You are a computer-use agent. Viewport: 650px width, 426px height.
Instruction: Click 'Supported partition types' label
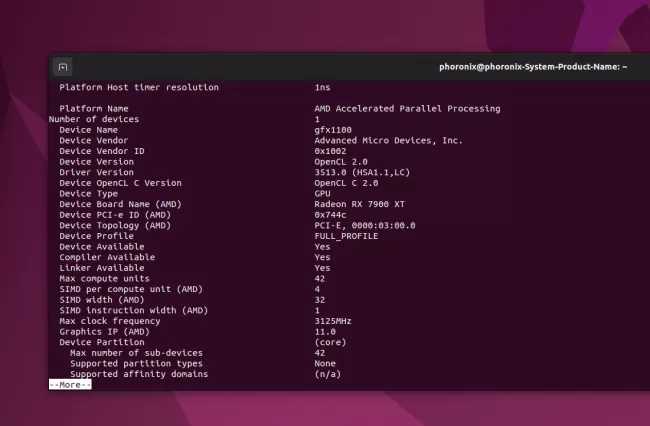click(x=136, y=364)
